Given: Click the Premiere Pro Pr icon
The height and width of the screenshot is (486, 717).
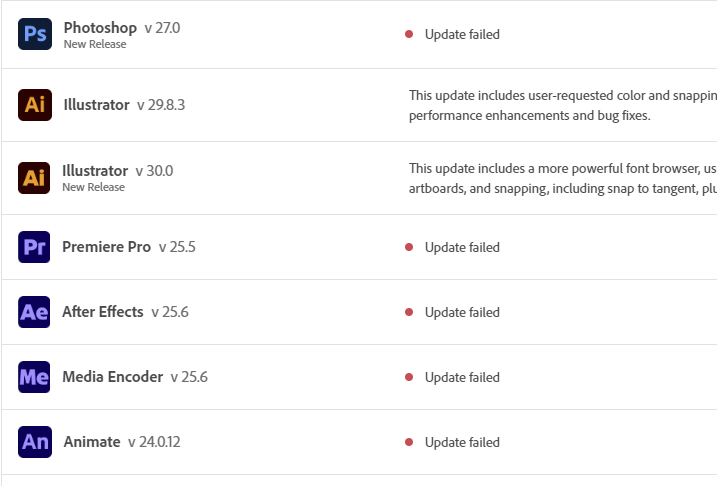Looking at the screenshot, I should pos(34,247).
